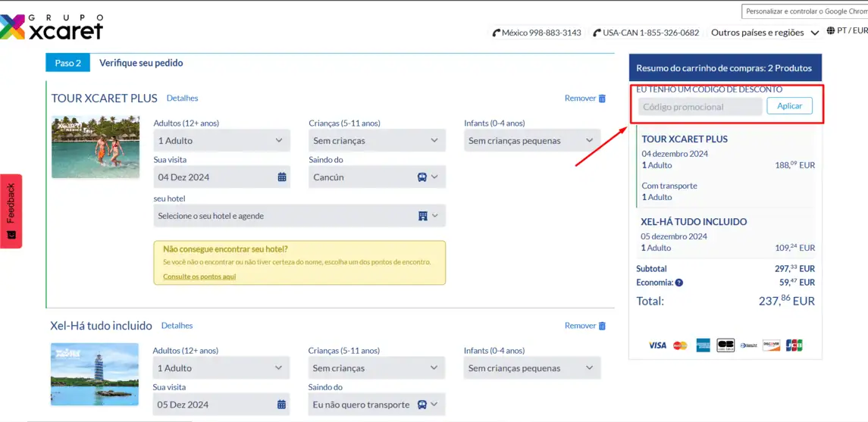
Task: Click the 59,47 EUR Economia value
Action: tap(797, 282)
